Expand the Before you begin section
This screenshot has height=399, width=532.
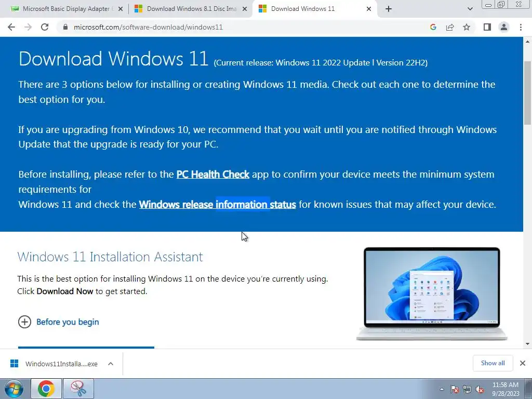point(58,322)
